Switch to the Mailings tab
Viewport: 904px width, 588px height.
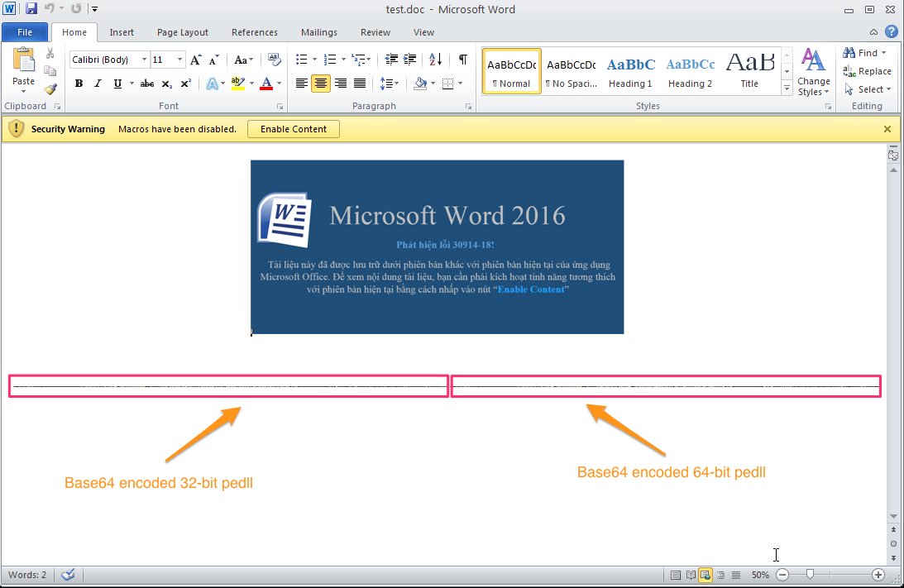coord(318,32)
